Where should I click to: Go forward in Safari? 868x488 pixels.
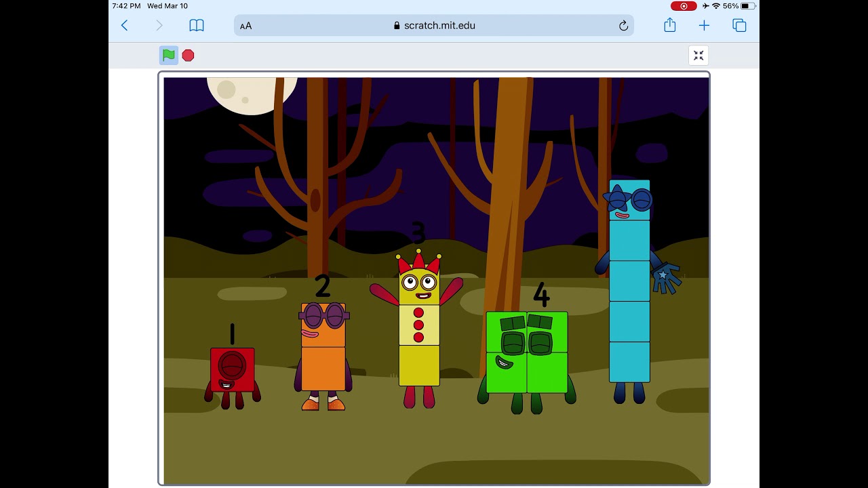point(159,26)
